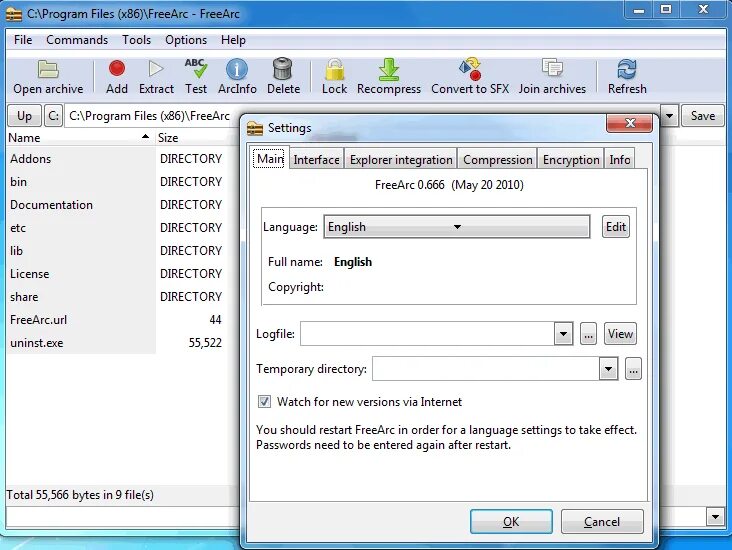Browse for Temporary directory with the ... button
Screen dimensions: 732x550
pyautogui.click(x=633, y=369)
